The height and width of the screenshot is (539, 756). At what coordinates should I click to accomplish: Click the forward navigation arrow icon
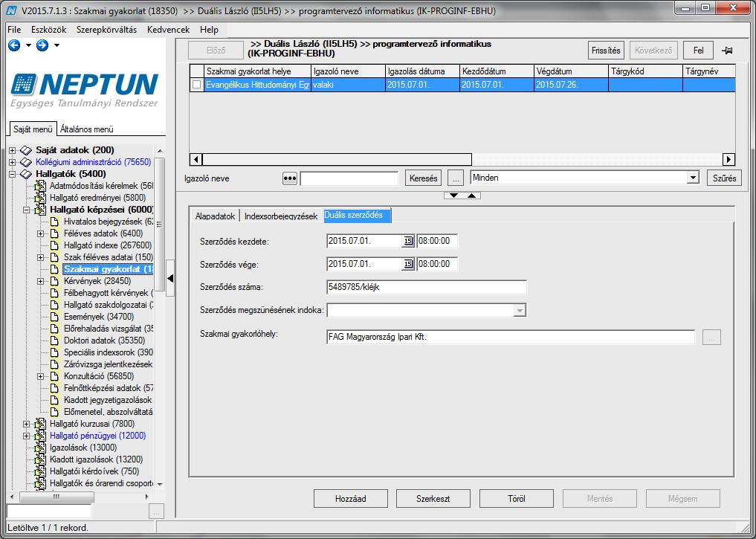(42, 45)
